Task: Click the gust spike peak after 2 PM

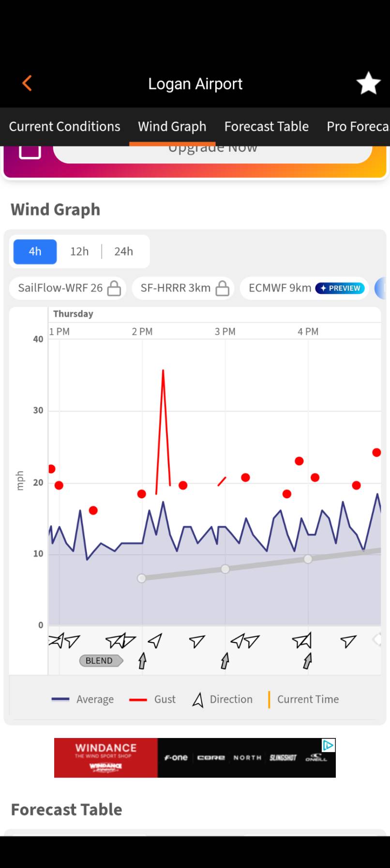Action: pyautogui.click(x=163, y=370)
